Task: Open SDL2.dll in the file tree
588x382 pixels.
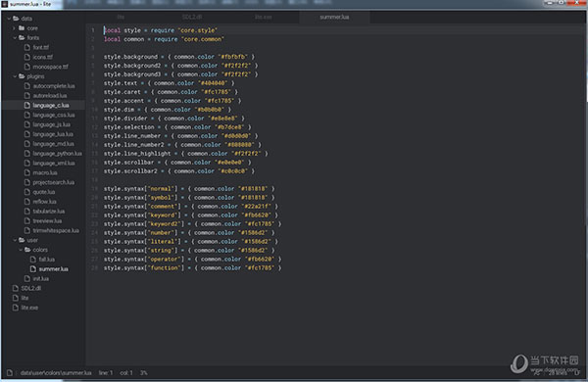Action: click(x=31, y=288)
